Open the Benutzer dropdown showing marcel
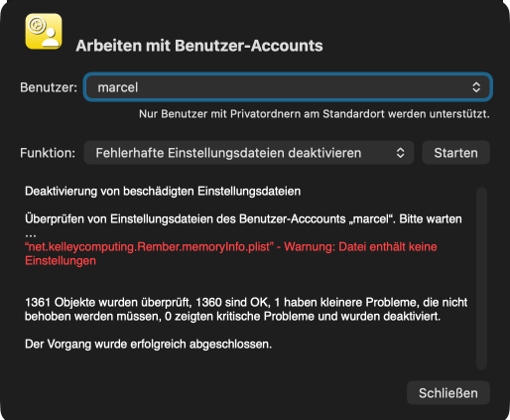This screenshot has width=510, height=420. [288, 87]
